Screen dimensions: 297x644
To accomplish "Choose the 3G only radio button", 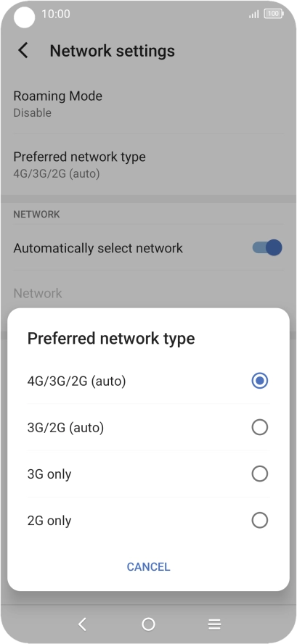I will pyautogui.click(x=259, y=474).
